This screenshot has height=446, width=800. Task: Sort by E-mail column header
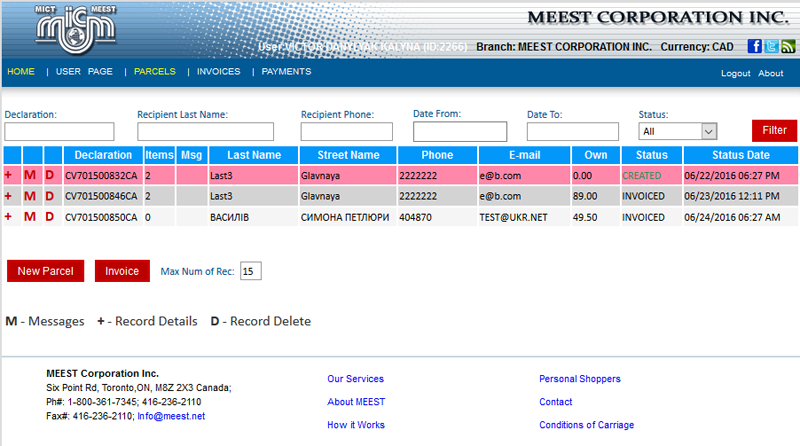coord(524,155)
